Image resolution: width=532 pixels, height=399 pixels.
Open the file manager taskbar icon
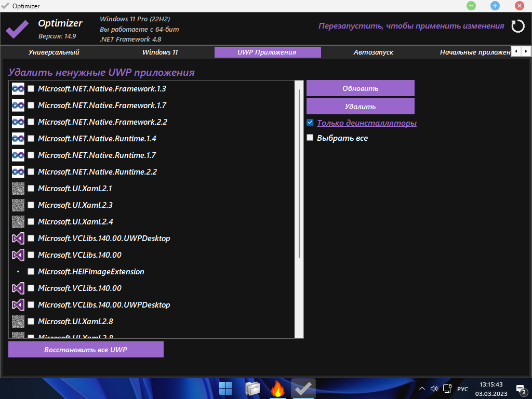pyautogui.click(x=252, y=389)
